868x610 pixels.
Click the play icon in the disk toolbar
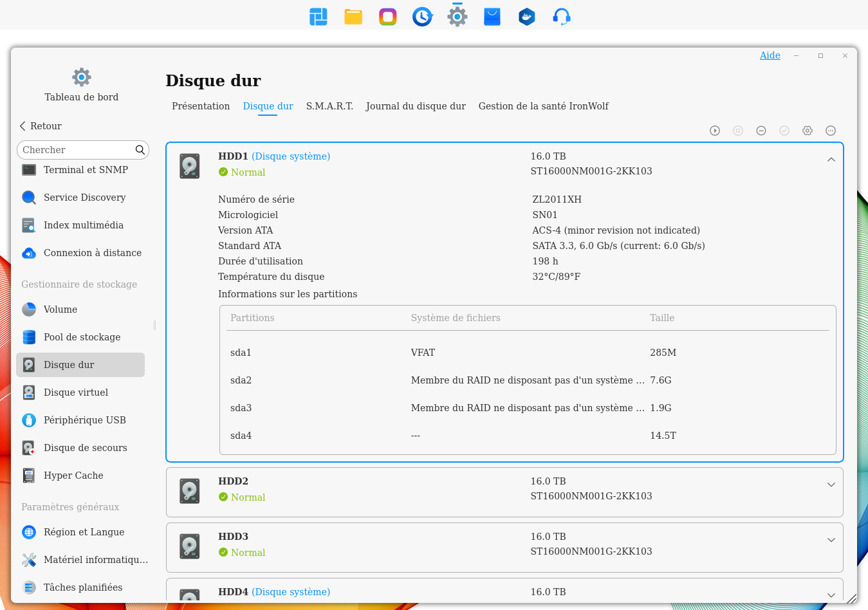pyautogui.click(x=715, y=131)
